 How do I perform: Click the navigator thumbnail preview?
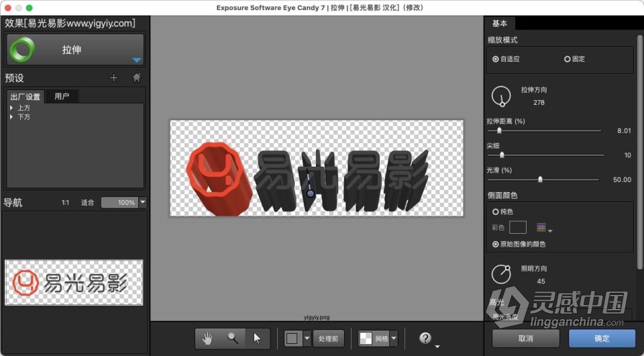pos(74,282)
